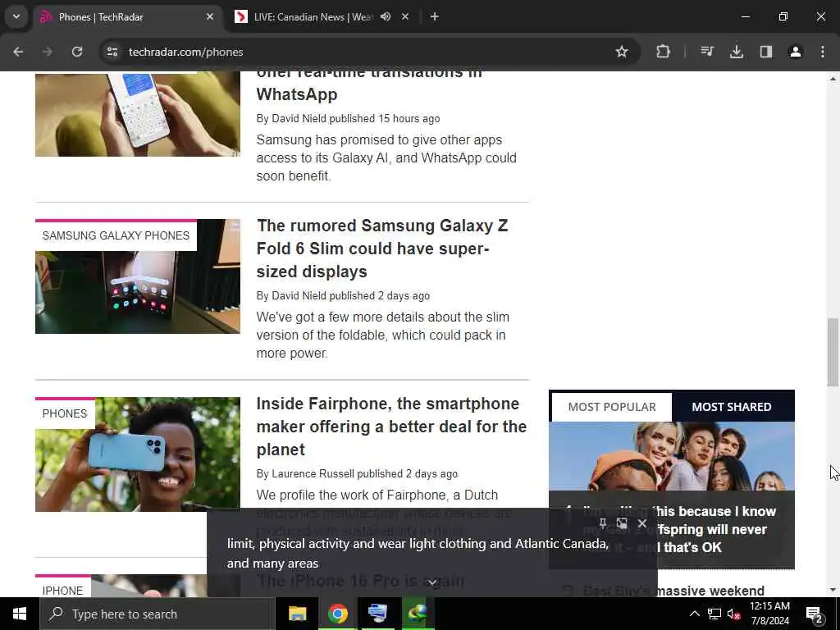Image resolution: width=840 pixels, height=630 pixels.
Task: Open the Fairphone article thumbnail image
Action: point(138,454)
